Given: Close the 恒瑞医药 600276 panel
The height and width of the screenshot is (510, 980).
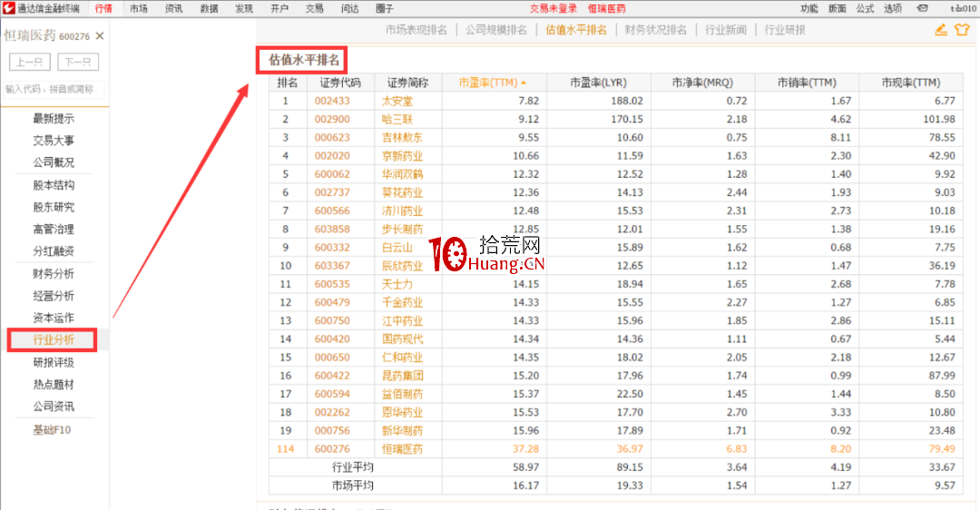Looking at the screenshot, I should [x=100, y=36].
